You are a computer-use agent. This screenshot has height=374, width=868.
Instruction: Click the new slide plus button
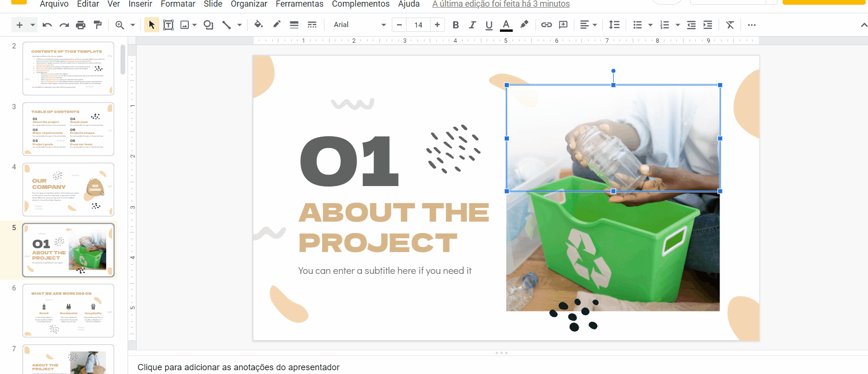click(19, 25)
